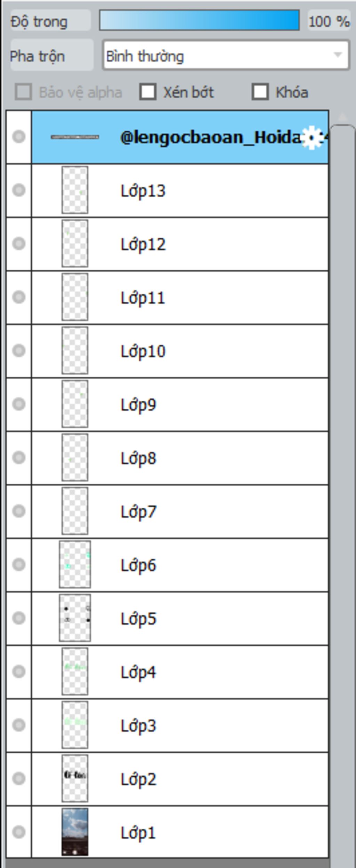Toggle visibility of Lớp5 layer

[x=19, y=618]
